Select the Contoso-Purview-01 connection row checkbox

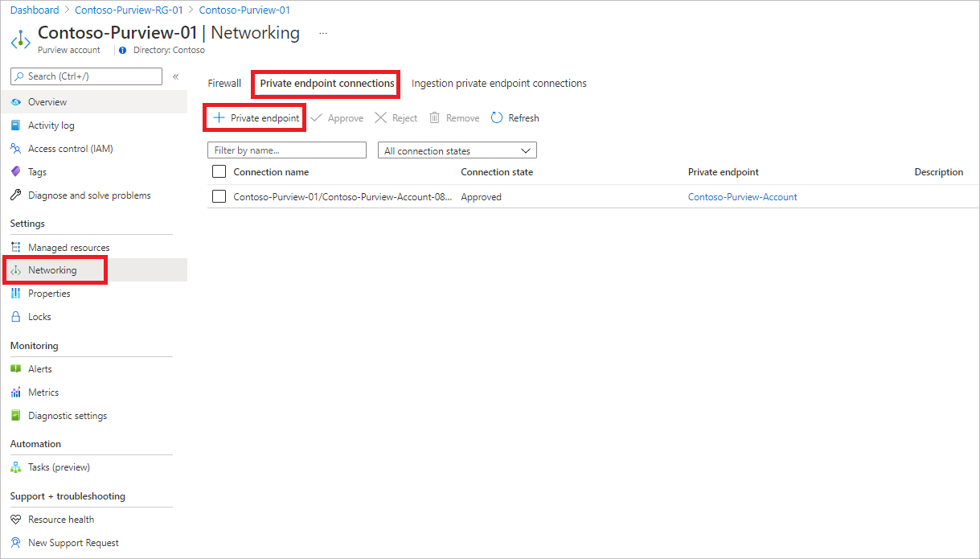(219, 195)
